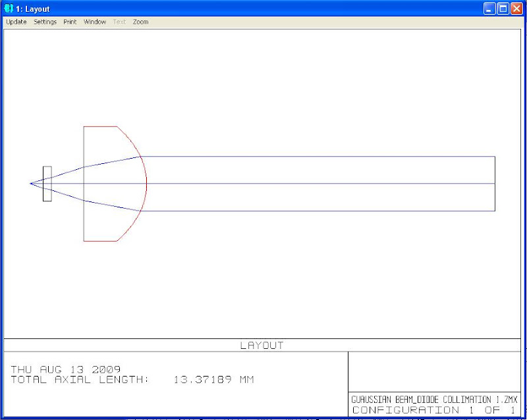Open the Settings menu
Image resolution: width=527 pixels, height=420 pixels.
pos(44,22)
